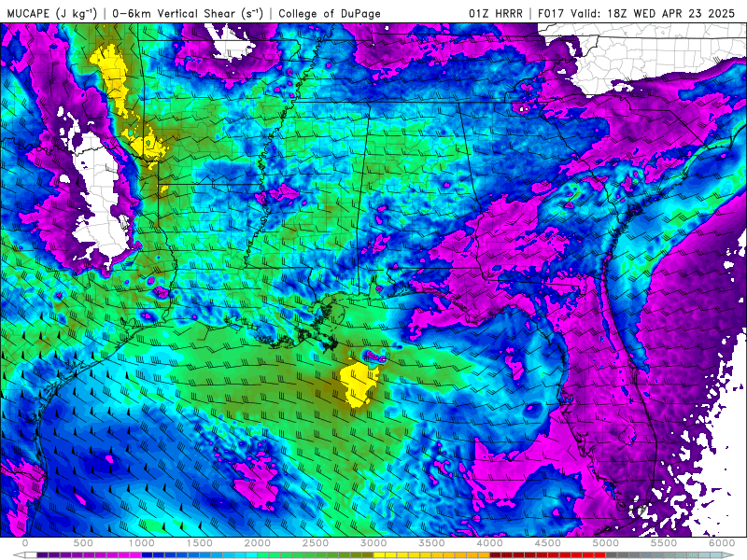Click the 3000 label on the color scale
This screenshot has height=560, width=747.
tap(373, 543)
